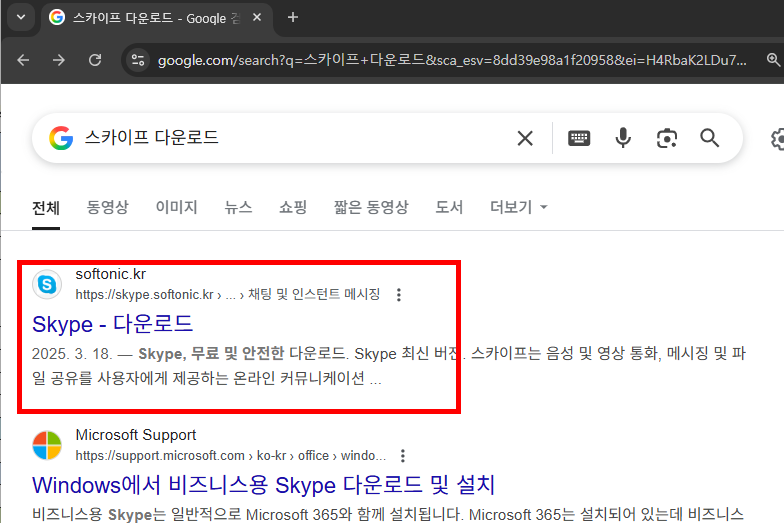Clear the search query with X
Viewport: 784px width, 523px height.
click(x=525, y=138)
